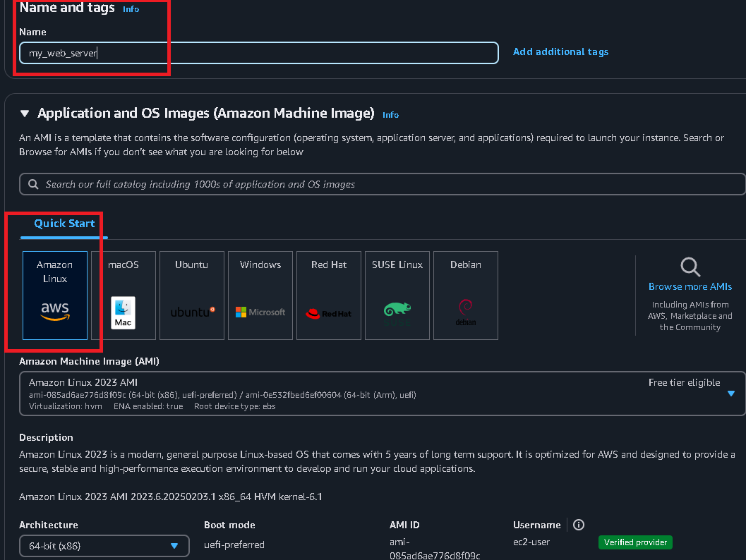Select the Amazon Linux AMI tile

pyautogui.click(x=55, y=296)
